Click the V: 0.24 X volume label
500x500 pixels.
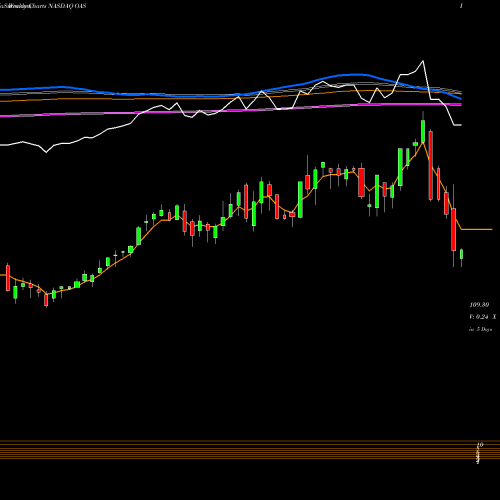[483, 317]
